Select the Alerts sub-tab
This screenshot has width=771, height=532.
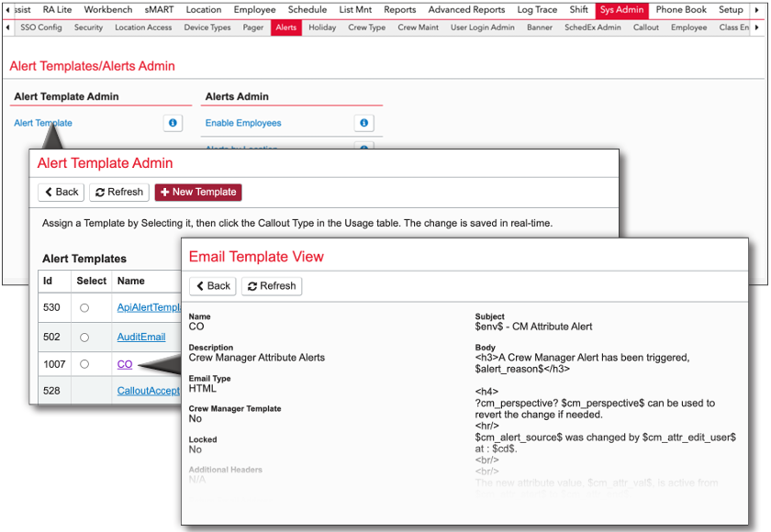(286, 28)
